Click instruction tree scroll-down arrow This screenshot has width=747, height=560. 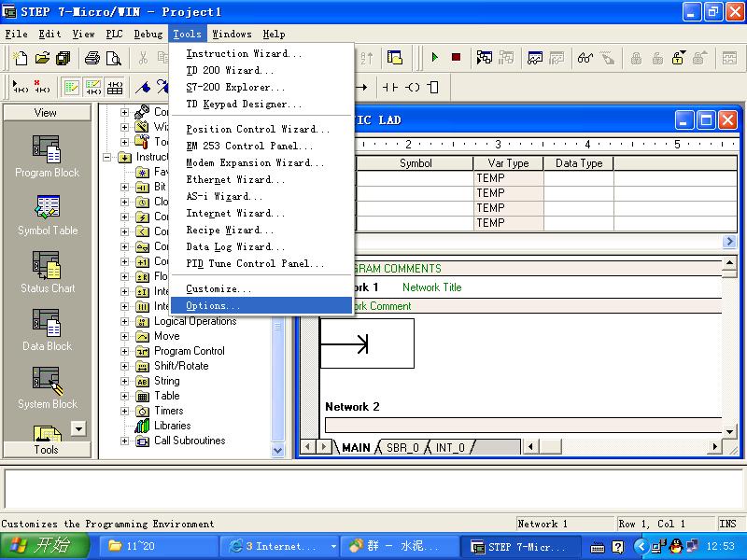click(277, 450)
